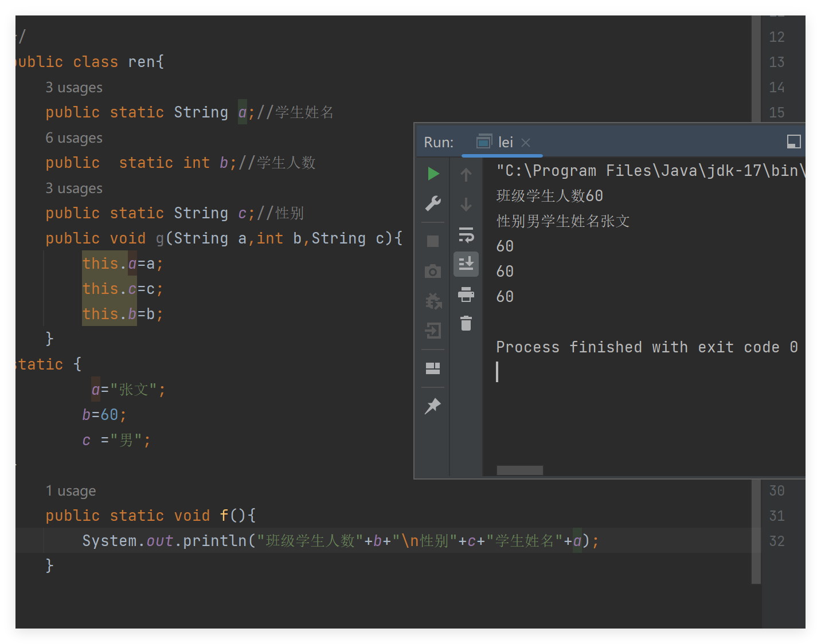
Task: Click the class name 'ren' in code
Action: [x=142, y=62]
